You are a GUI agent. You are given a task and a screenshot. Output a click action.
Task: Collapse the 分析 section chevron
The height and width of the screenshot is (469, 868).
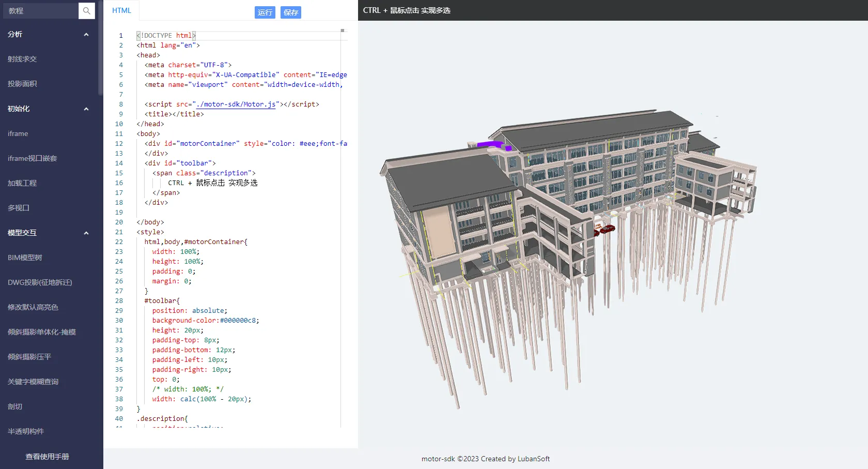tap(86, 35)
